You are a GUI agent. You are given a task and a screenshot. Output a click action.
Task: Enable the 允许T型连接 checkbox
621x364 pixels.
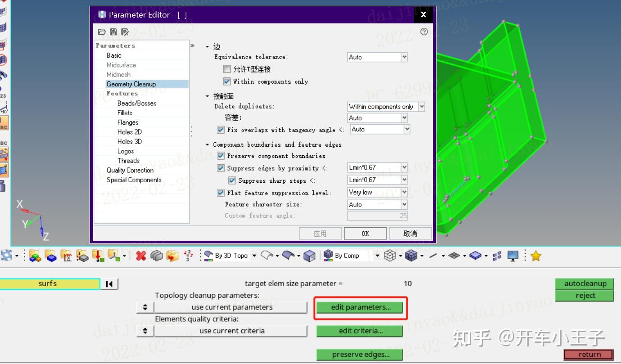(227, 69)
